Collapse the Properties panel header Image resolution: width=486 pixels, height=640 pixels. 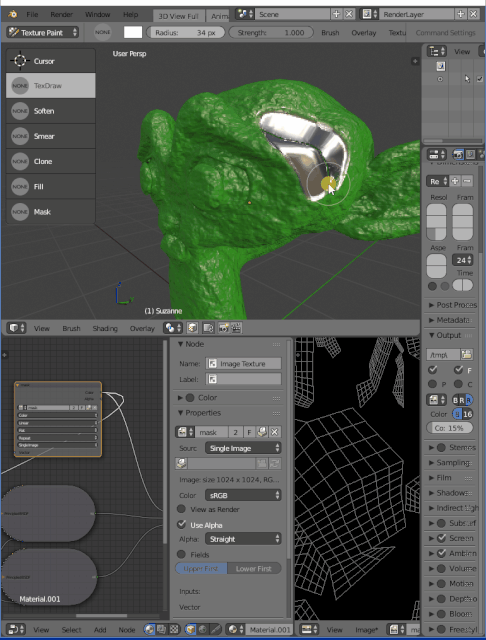pos(199,413)
